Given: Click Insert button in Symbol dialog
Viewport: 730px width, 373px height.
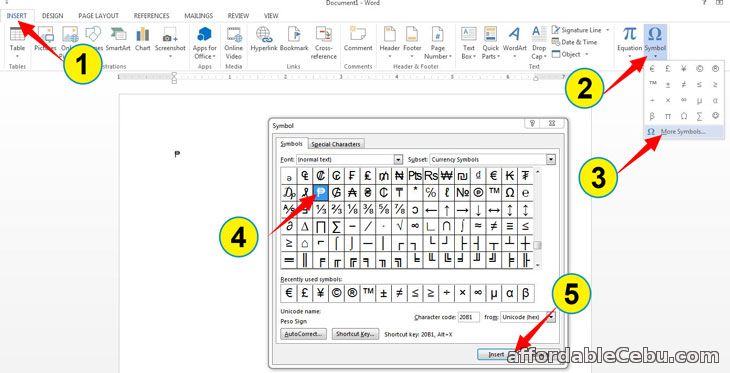Looking at the screenshot, I should (x=496, y=354).
